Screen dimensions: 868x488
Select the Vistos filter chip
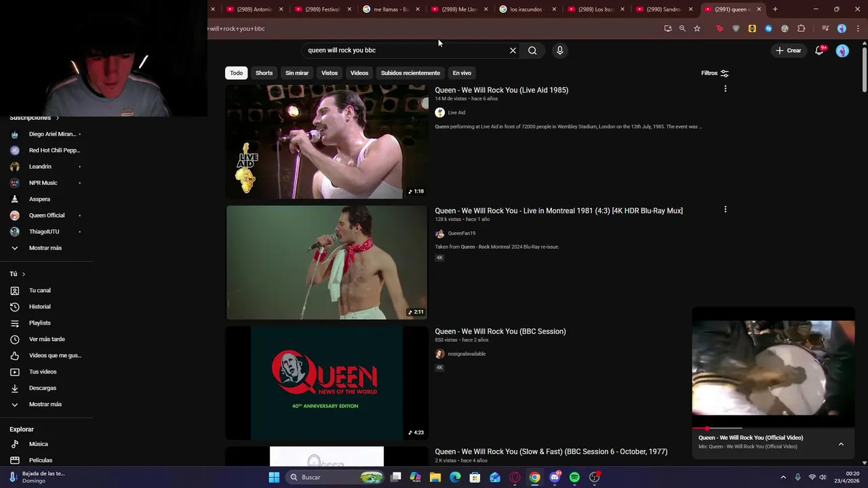coord(330,73)
